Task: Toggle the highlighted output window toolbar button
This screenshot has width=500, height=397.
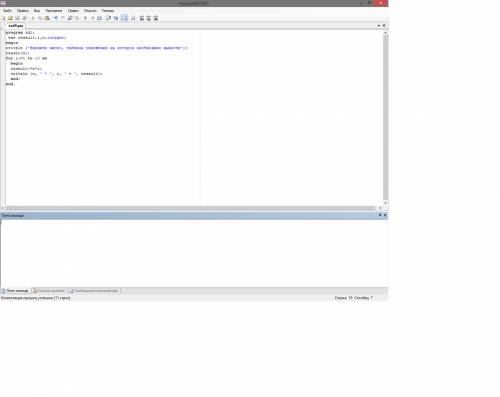Action: (124, 18)
